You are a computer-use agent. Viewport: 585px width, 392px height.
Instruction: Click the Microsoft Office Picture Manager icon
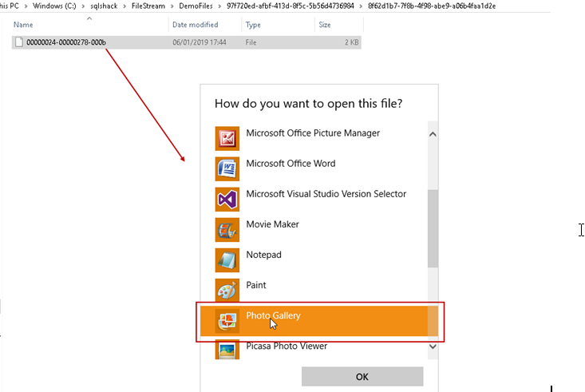tap(227, 138)
